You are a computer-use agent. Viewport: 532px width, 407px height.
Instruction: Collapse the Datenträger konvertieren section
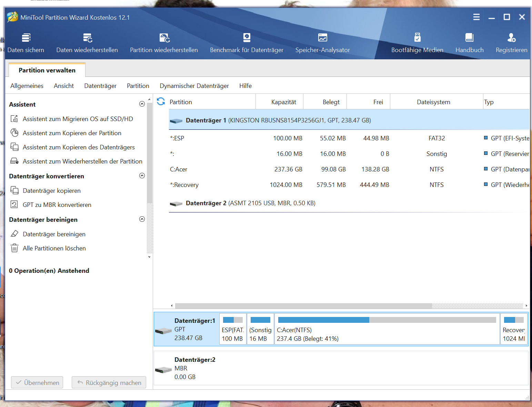click(x=142, y=176)
